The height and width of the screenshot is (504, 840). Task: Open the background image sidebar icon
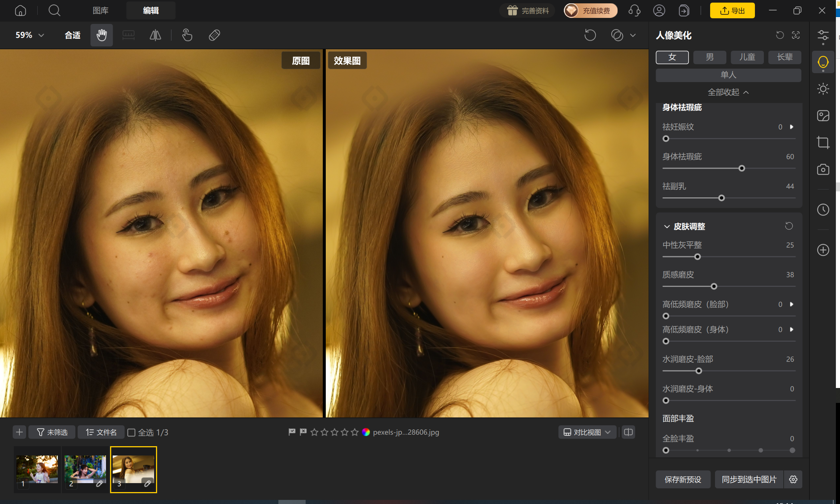tap(823, 116)
